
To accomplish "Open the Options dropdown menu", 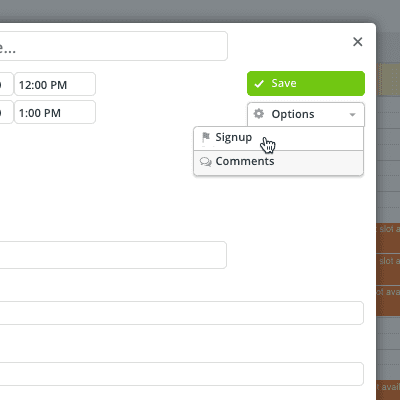I will click(x=306, y=114).
